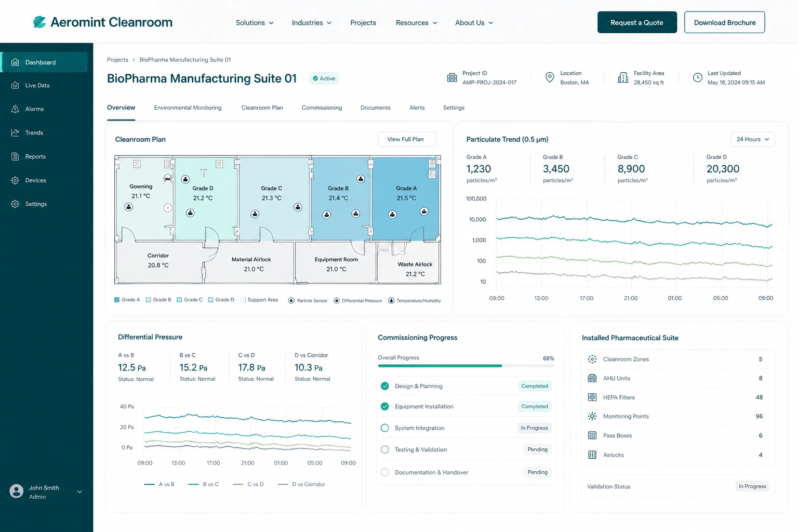
Task: Go to Projects breadcrumb link
Action: tap(117, 60)
